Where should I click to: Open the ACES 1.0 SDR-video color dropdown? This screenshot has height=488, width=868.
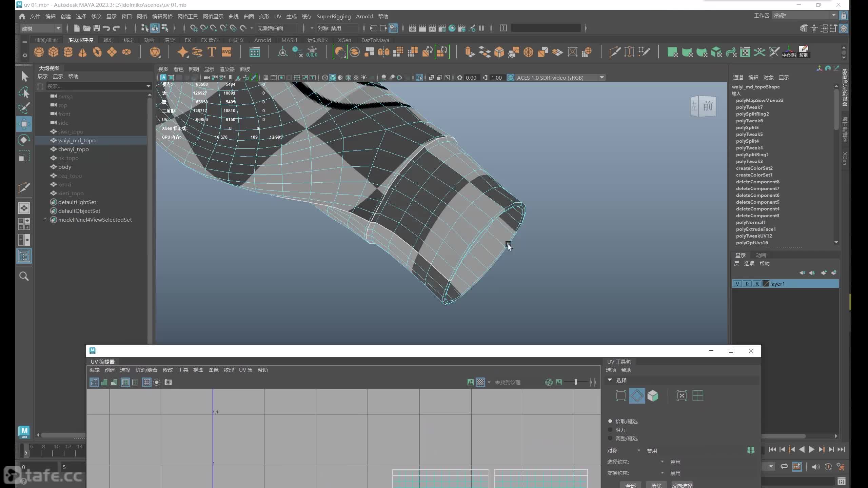560,78
